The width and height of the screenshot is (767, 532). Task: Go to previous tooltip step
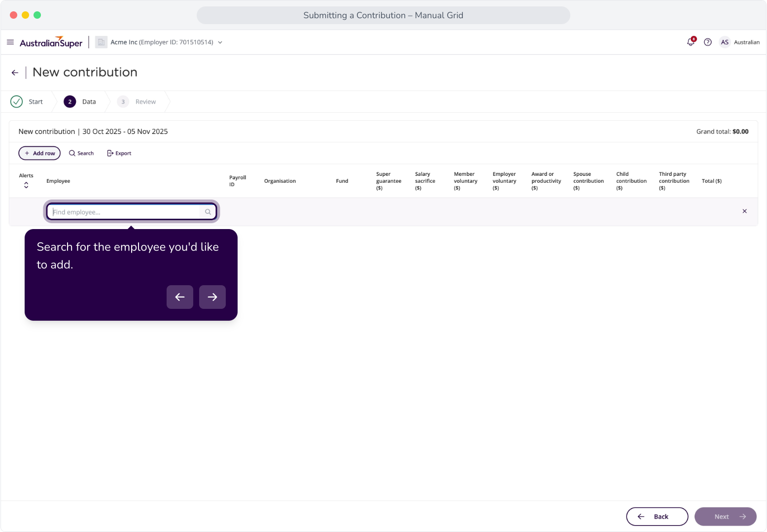pos(180,297)
